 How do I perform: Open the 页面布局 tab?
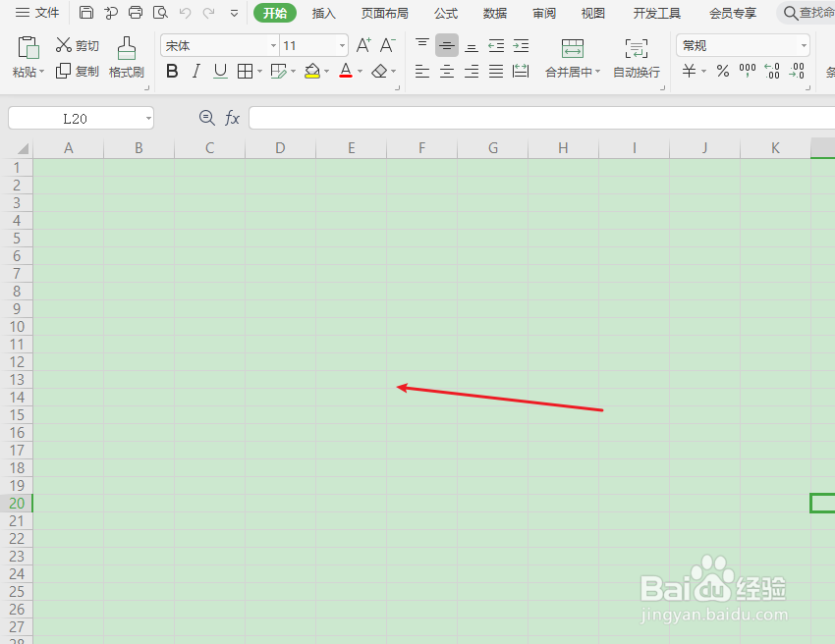pyautogui.click(x=384, y=13)
